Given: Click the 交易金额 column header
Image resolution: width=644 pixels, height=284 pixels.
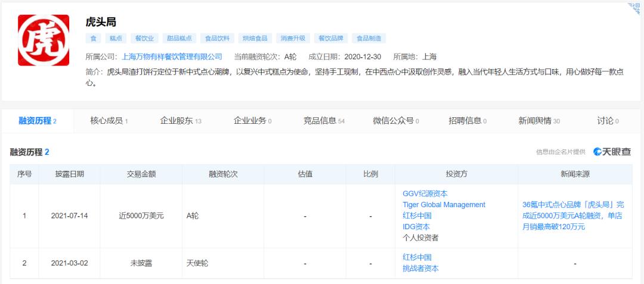Looking at the screenshot, I should coord(141,174).
